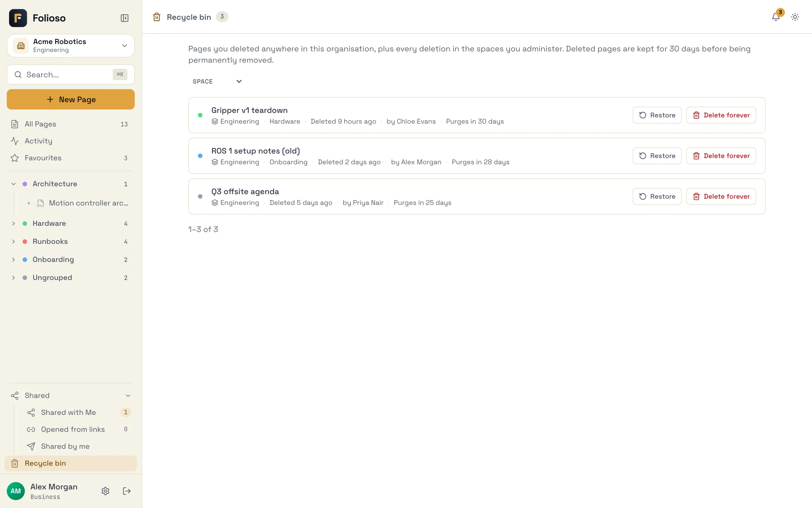Open settings gear next to Alex Morgan

pyautogui.click(x=105, y=491)
